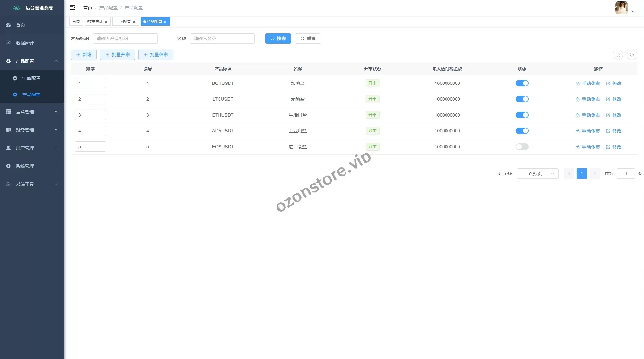Screen dimensions: 644x359
Task: Open the 数据统计 item in the sidebar
Action: point(25,43)
